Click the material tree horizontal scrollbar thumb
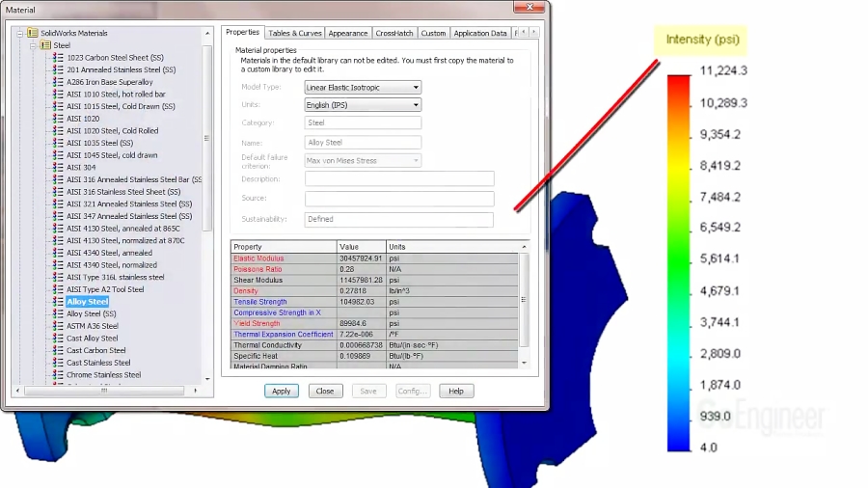This screenshot has height=488, width=868. click(104, 391)
